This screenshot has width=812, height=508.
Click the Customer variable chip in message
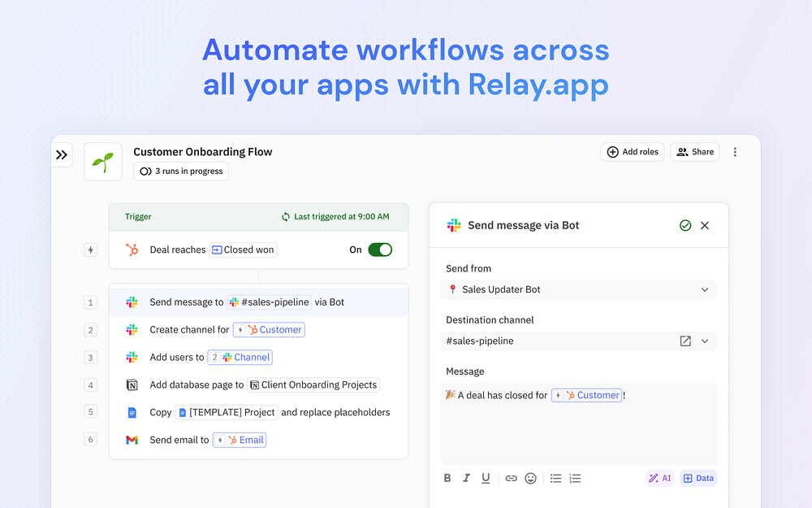point(587,396)
